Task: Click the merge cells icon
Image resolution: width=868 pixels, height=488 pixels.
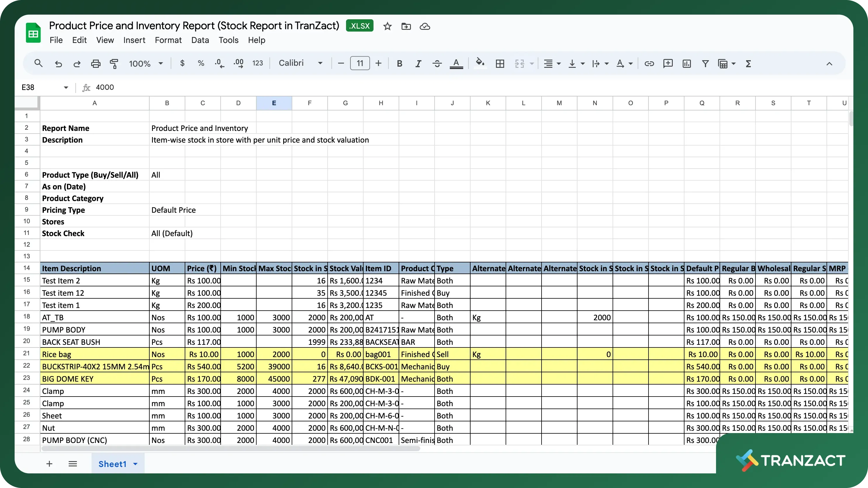Action: click(x=520, y=64)
